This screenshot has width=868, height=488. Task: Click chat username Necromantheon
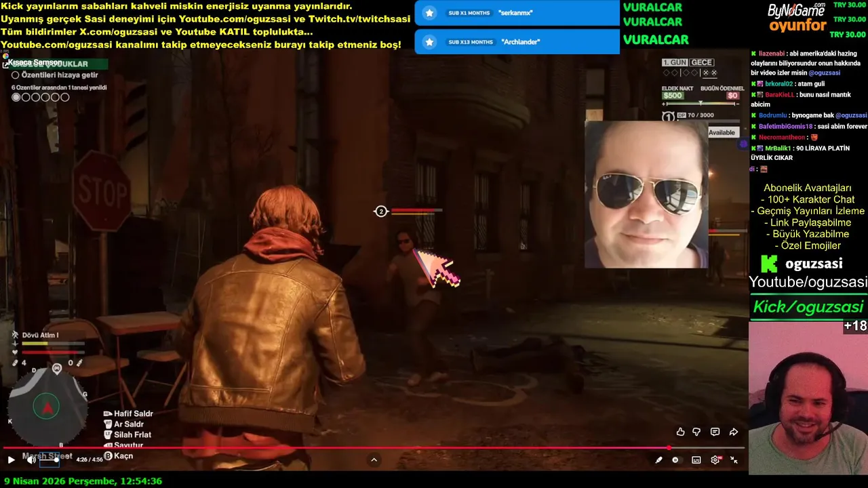point(783,138)
